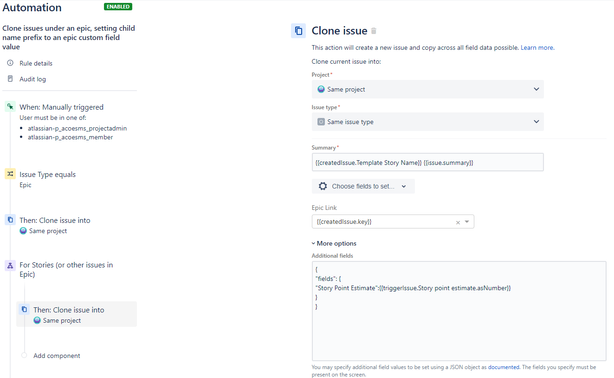Click into the Summary input field

pos(428,162)
